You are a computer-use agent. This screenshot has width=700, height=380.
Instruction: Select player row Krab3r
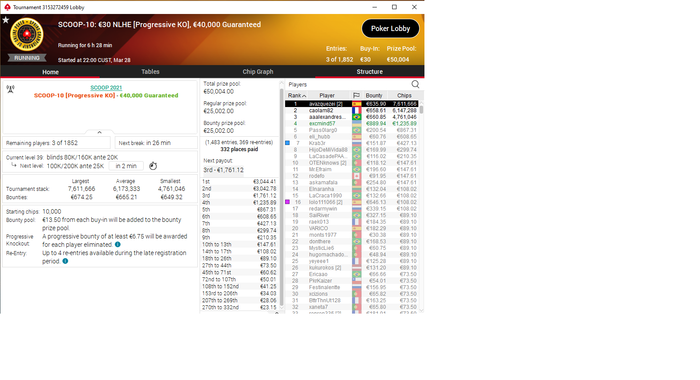click(351, 143)
